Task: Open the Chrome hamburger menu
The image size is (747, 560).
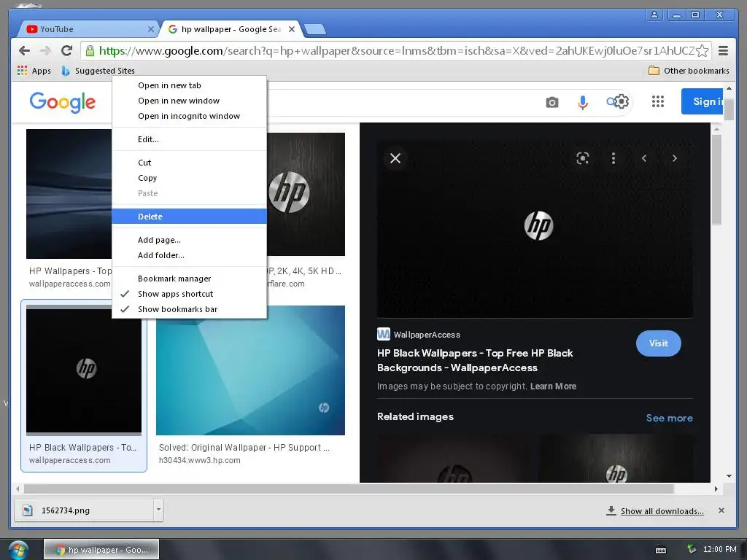Action: tap(723, 50)
